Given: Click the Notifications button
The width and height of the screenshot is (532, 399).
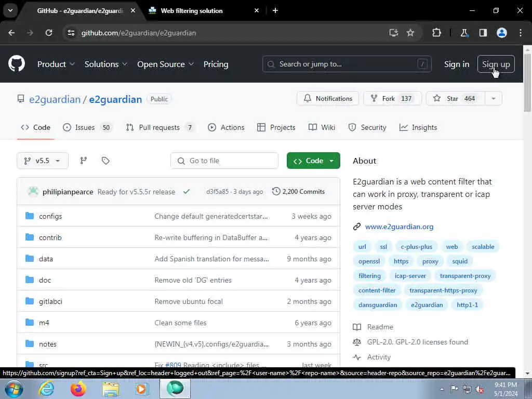Looking at the screenshot, I should (x=328, y=98).
